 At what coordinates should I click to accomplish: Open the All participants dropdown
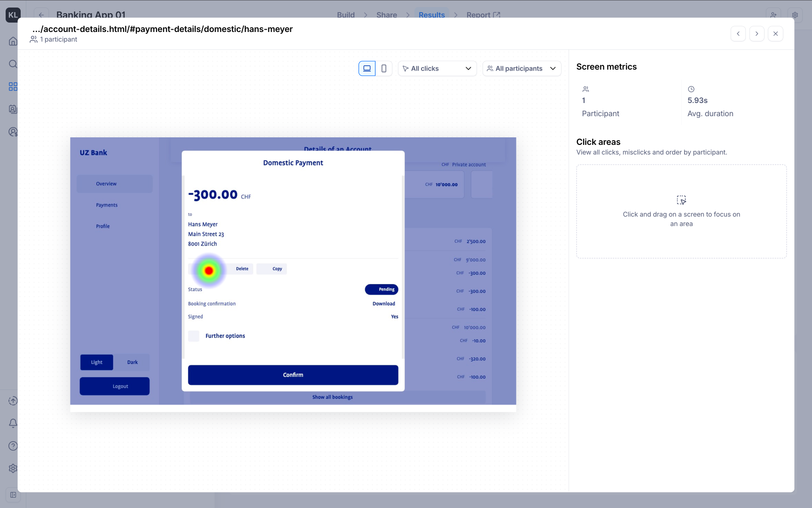[x=522, y=69]
